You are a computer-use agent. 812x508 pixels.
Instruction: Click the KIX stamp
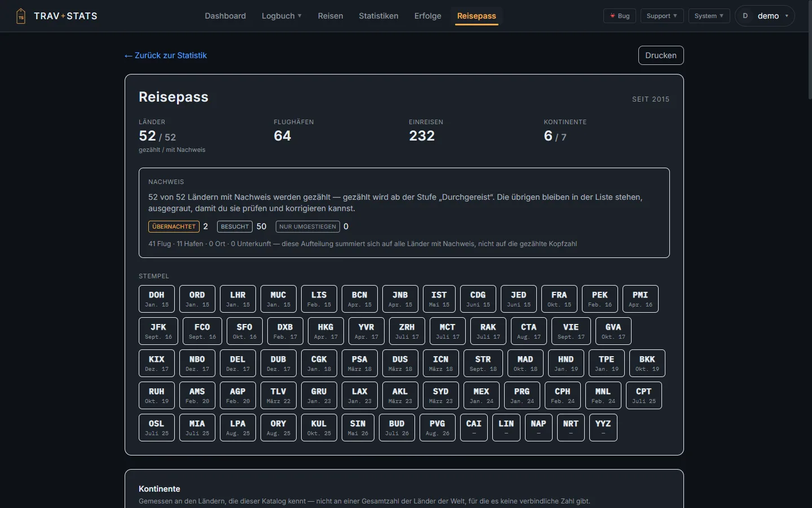(157, 363)
